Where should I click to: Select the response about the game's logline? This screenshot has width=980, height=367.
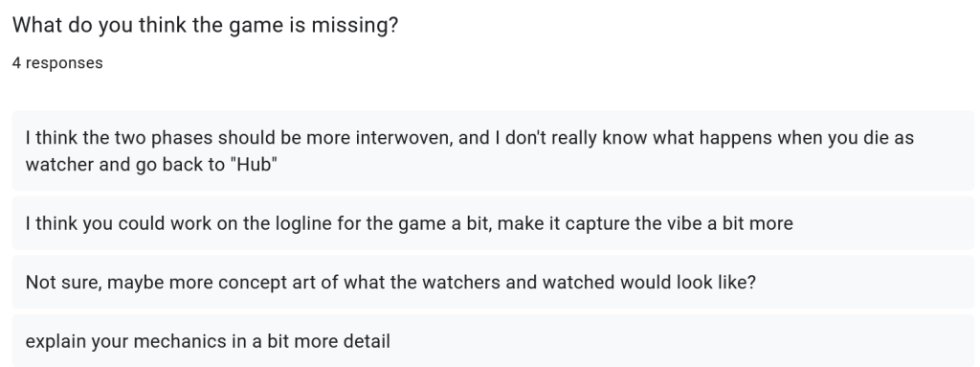click(493, 223)
